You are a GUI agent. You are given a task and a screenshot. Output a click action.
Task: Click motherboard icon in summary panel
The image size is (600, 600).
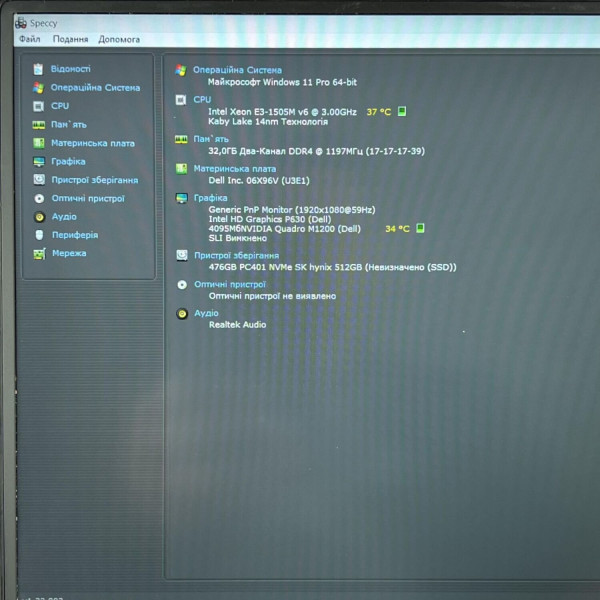point(181,169)
